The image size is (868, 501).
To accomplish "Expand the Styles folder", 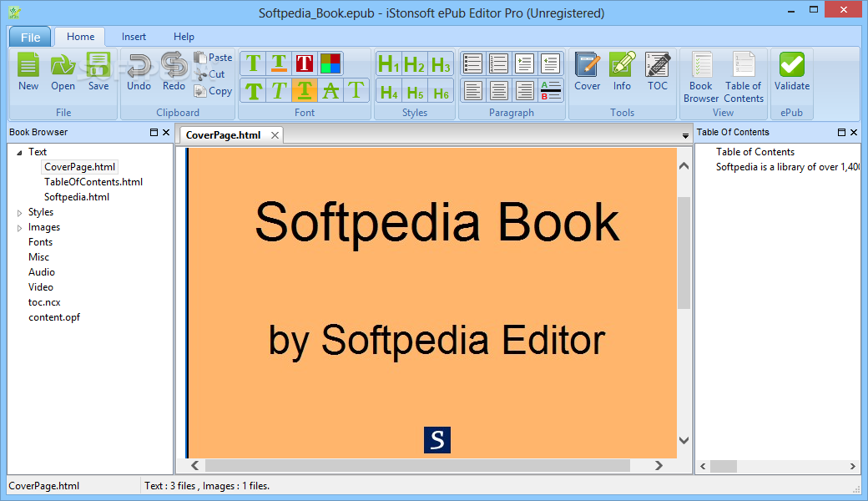I will [x=19, y=213].
